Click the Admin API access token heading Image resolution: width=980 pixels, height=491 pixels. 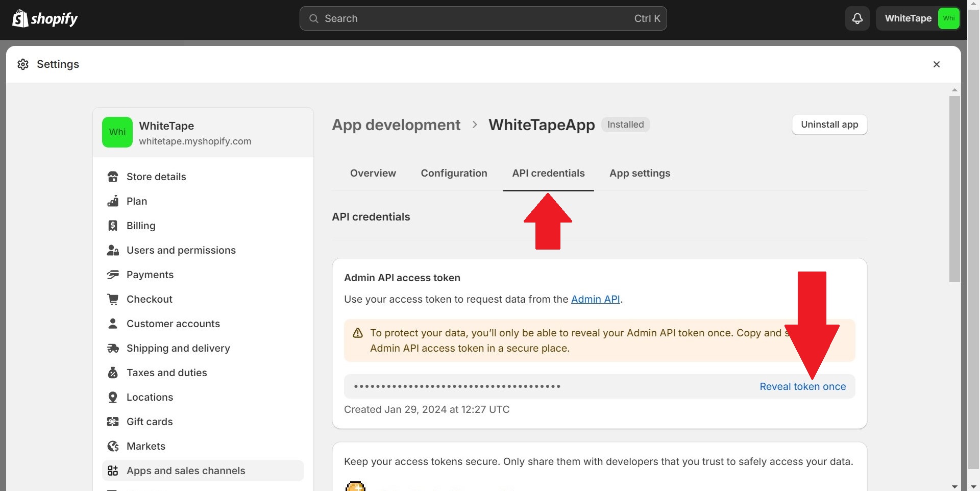pos(402,278)
